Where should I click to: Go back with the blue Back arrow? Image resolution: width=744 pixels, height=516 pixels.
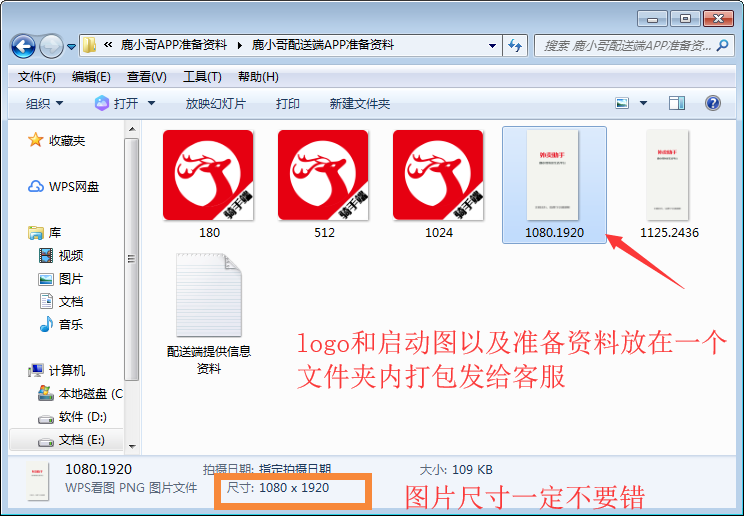point(23,47)
